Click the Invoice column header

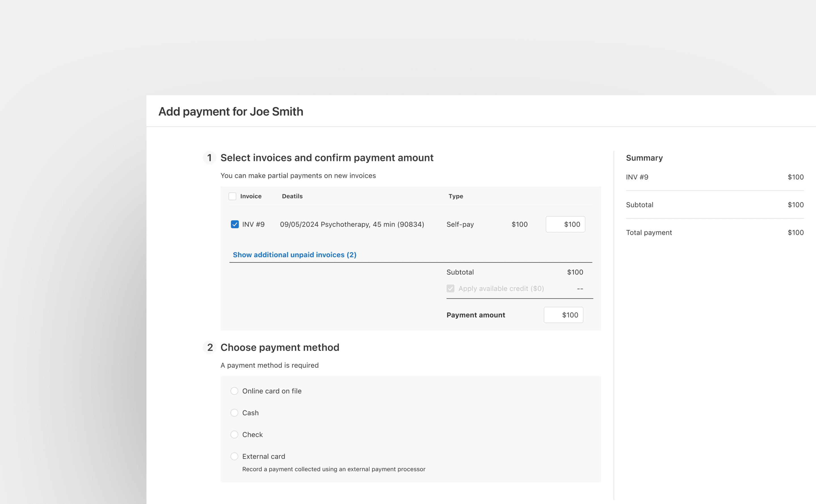(x=251, y=196)
